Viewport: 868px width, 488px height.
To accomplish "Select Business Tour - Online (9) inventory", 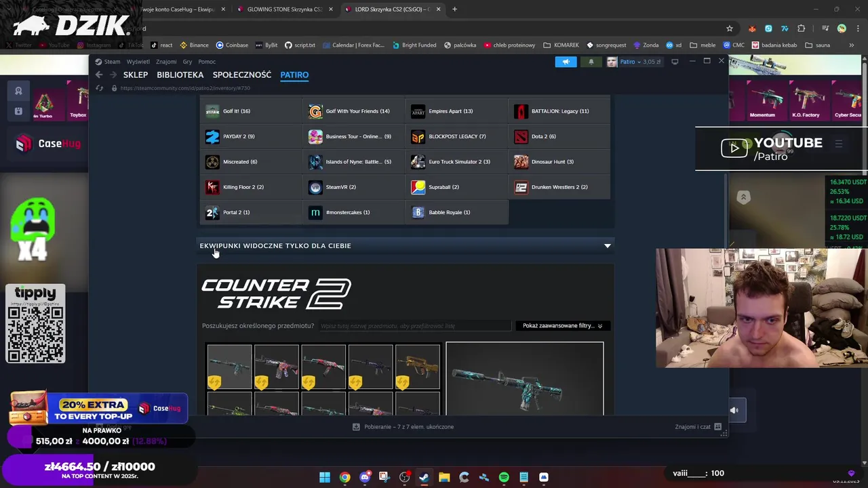I will pyautogui.click(x=354, y=136).
